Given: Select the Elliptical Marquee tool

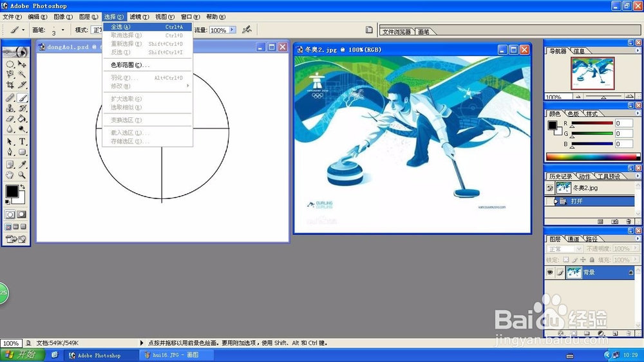Looking at the screenshot, I should [x=10, y=64].
